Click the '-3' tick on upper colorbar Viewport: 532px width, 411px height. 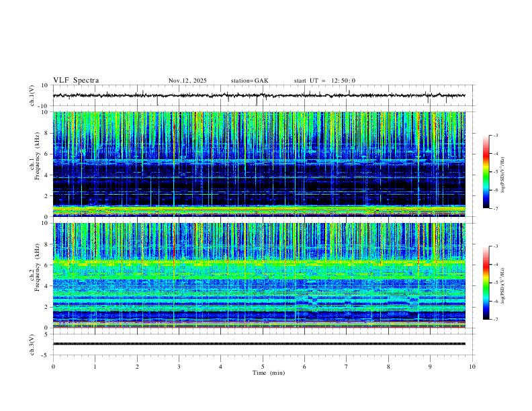pos(496,135)
